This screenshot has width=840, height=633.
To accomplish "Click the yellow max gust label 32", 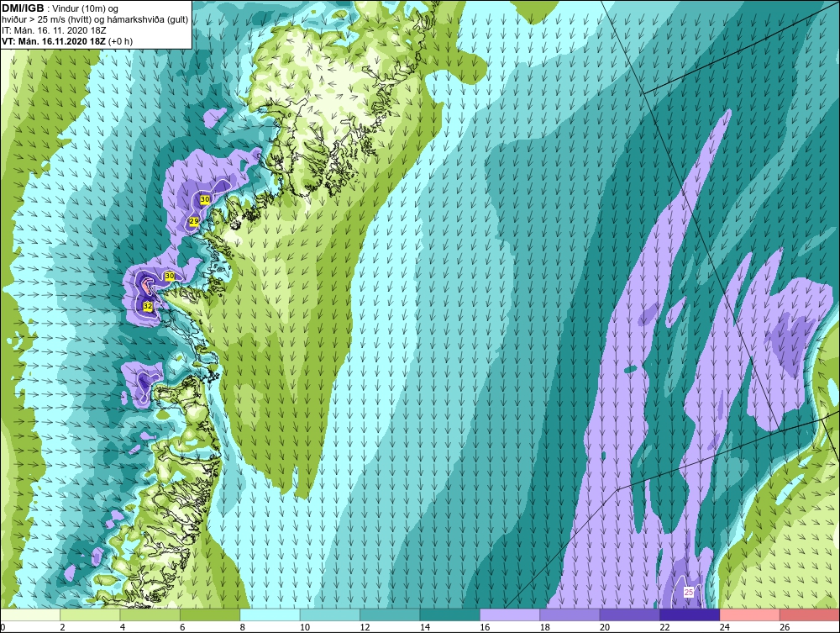I will pos(148,306).
